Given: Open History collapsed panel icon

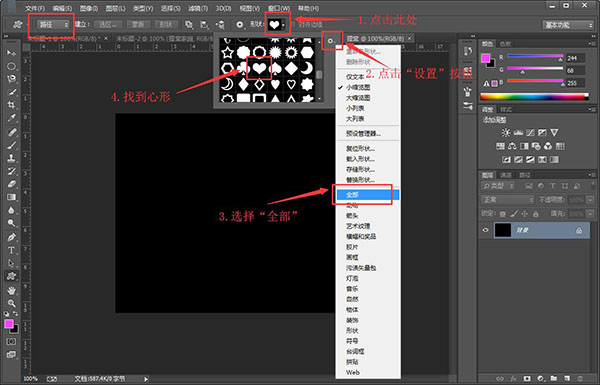Looking at the screenshot, I should tap(467, 51).
